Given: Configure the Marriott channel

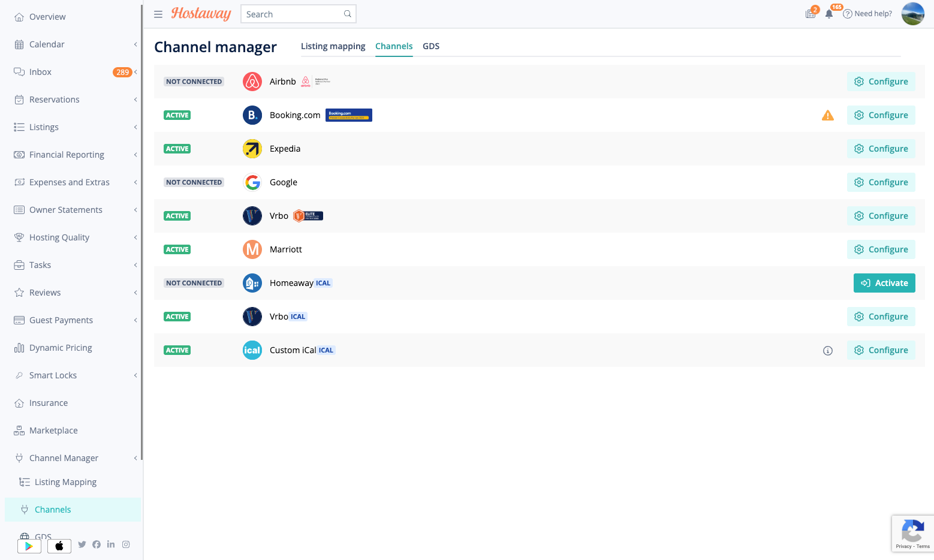Looking at the screenshot, I should 881,249.
